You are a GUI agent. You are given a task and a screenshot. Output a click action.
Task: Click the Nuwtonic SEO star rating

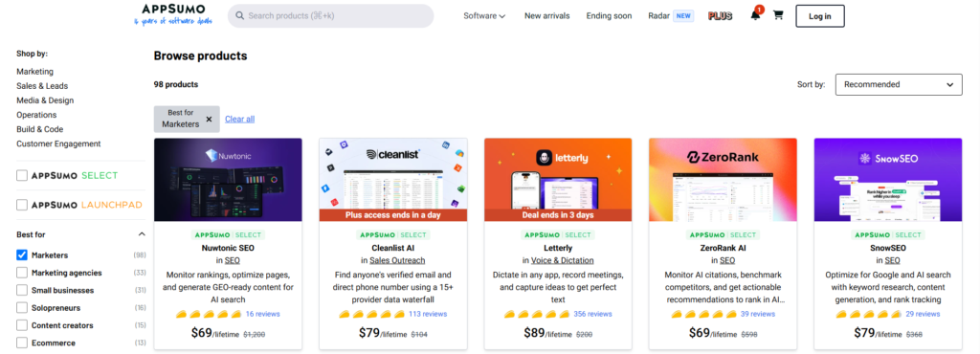pos(208,314)
